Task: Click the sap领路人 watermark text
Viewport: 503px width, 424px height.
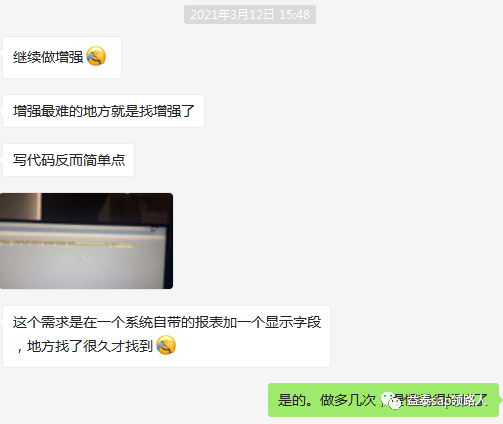Action: [x=458, y=400]
